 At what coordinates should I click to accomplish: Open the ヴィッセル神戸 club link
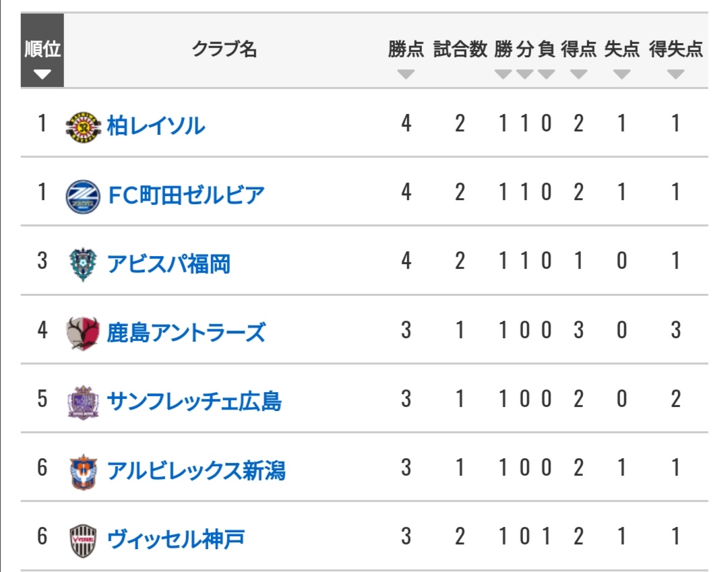click(x=176, y=539)
